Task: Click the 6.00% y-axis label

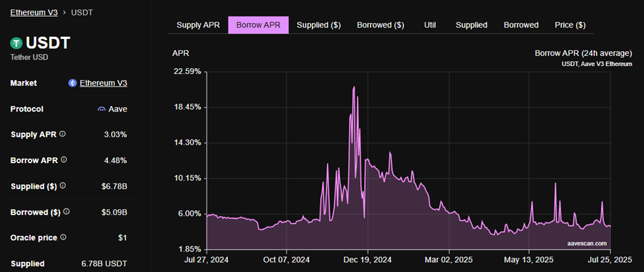Action: (189, 214)
